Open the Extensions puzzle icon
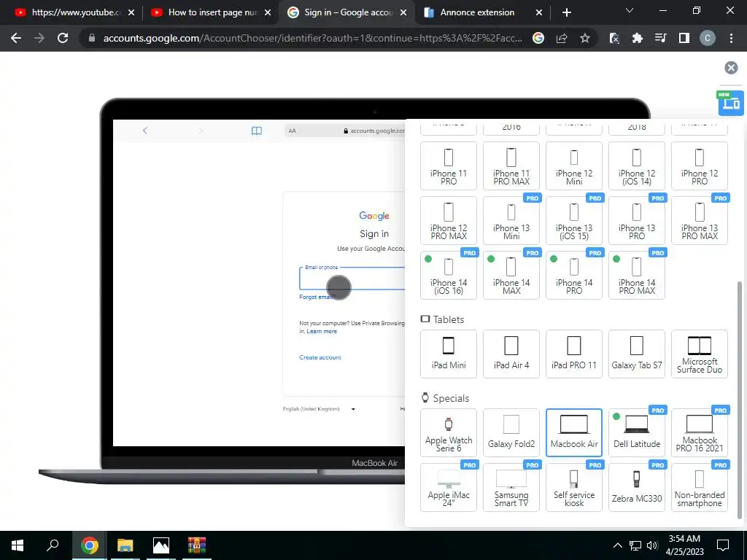The height and width of the screenshot is (560, 747). 637,38
